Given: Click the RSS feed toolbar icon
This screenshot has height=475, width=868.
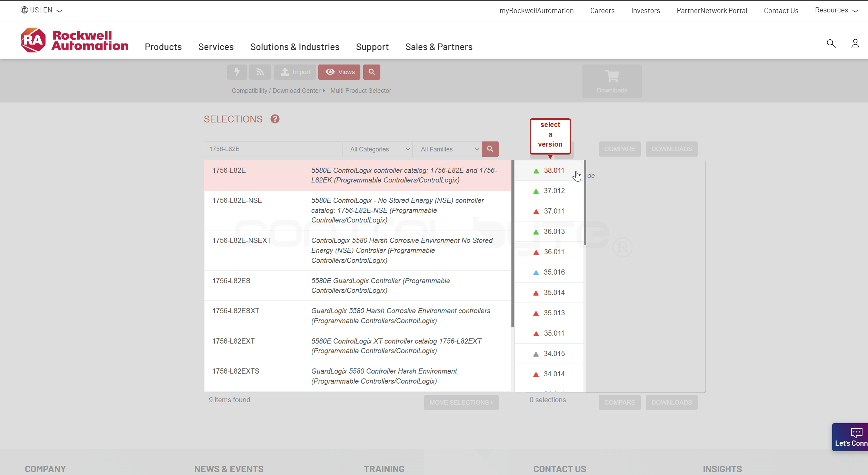Looking at the screenshot, I should 260,72.
